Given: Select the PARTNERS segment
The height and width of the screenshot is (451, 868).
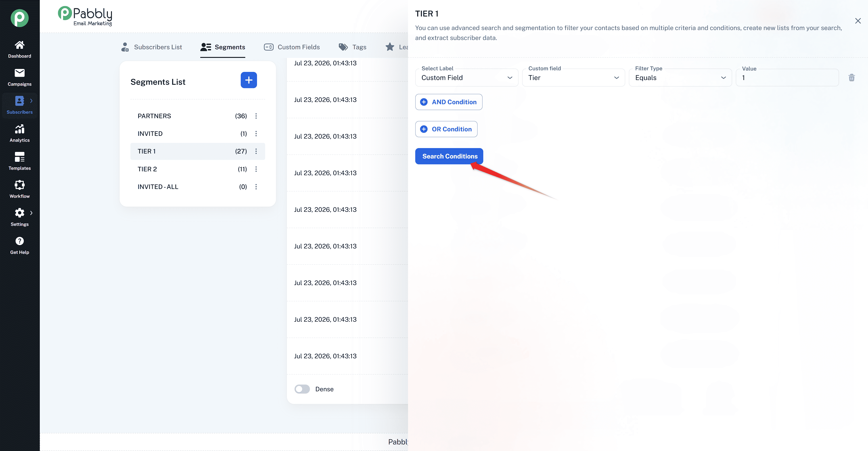Looking at the screenshot, I should click(198, 116).
